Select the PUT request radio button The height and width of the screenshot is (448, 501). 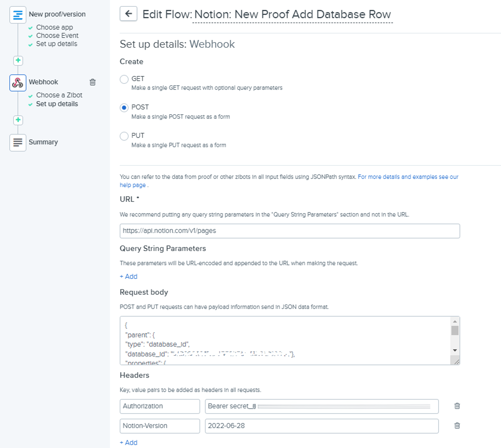coord(124,136)
